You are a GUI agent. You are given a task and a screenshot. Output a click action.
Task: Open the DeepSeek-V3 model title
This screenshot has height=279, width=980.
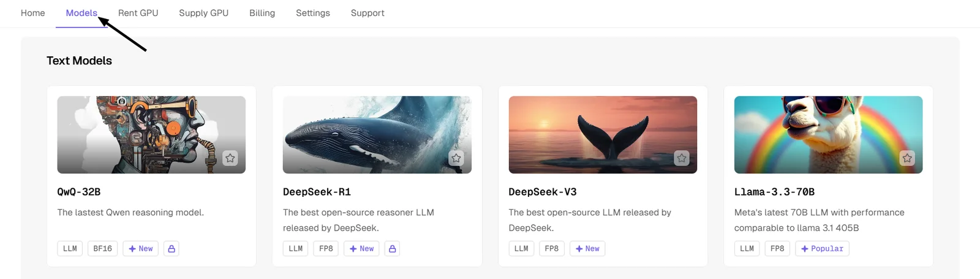point(543,192)
